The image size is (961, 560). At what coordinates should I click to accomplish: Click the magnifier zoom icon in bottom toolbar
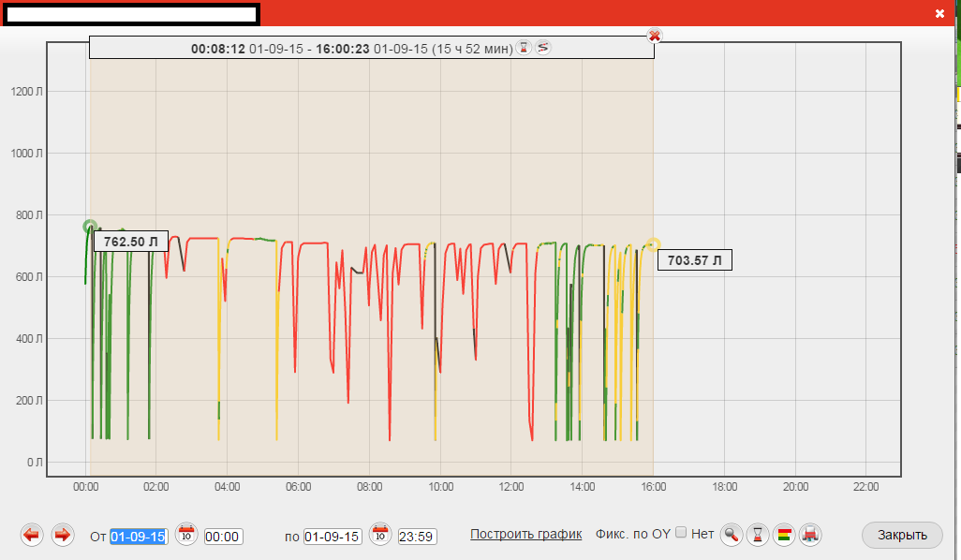point(732,535)
